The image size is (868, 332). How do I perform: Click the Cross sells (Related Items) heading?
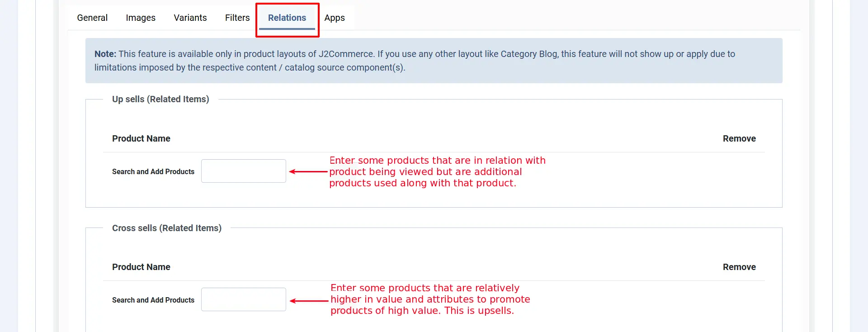[167, 228]
